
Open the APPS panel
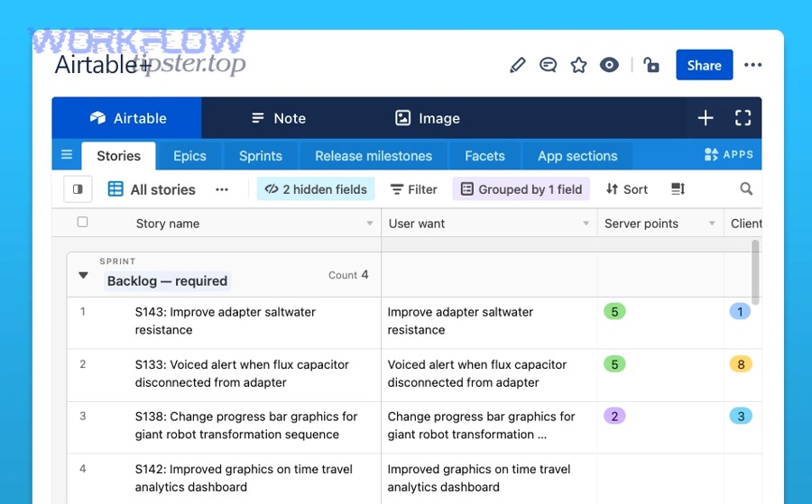[x=729, y=154]
